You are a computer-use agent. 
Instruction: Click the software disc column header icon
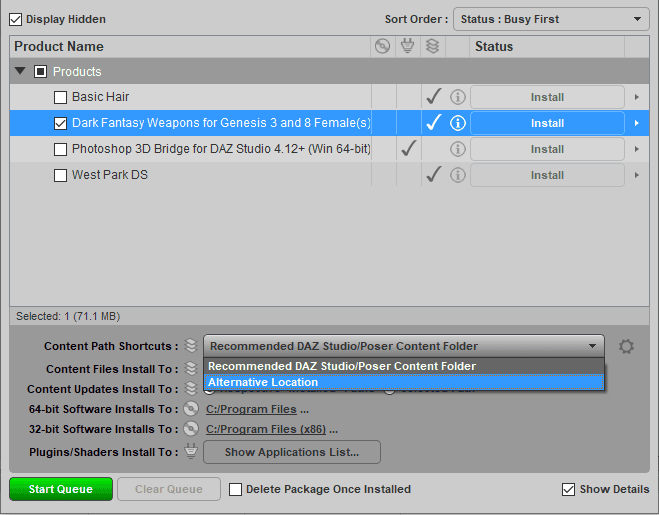tap(382, 46)
